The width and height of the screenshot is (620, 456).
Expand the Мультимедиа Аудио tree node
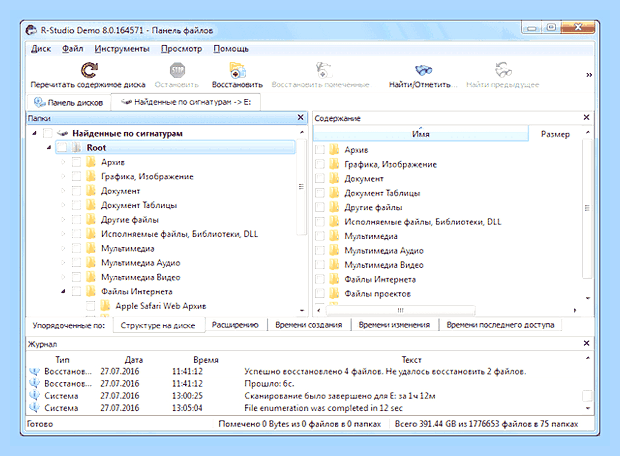pos(63,263)
